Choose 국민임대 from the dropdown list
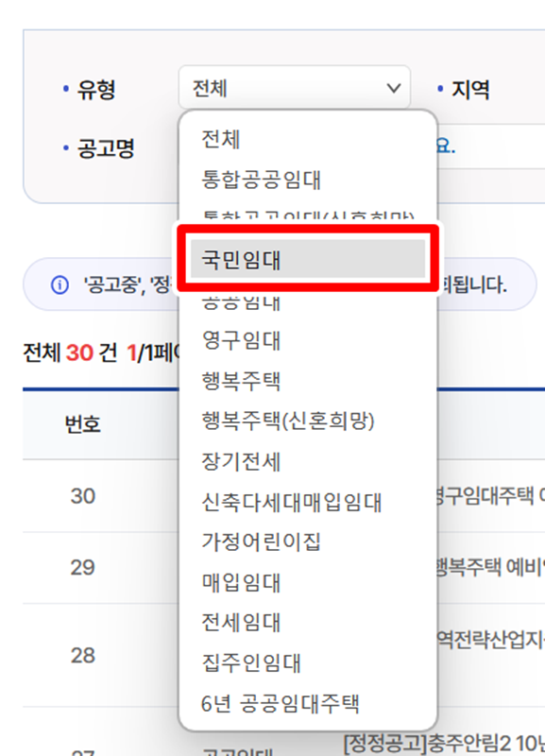Screen dimensions: 545x756 307,259
